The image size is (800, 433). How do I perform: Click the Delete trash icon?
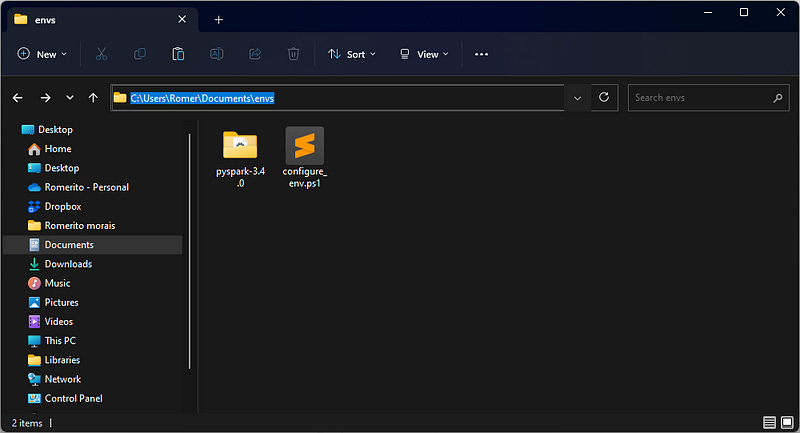tap(293, 54)
